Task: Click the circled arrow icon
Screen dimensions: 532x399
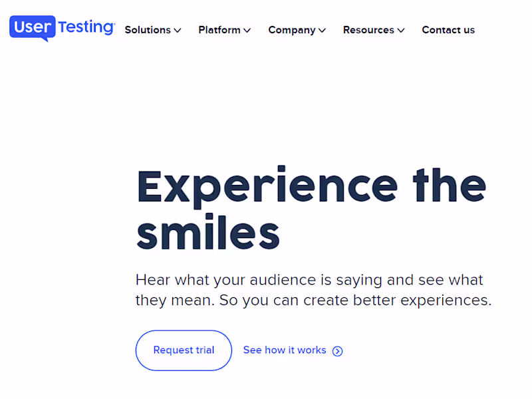Action: [x=338, y=351]
